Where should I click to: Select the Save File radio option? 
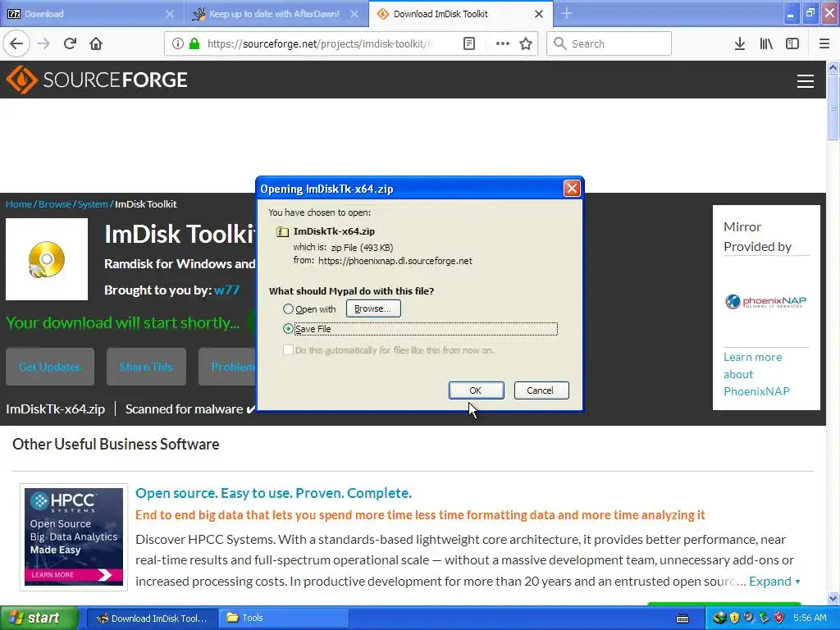click(x=288, y=329)
